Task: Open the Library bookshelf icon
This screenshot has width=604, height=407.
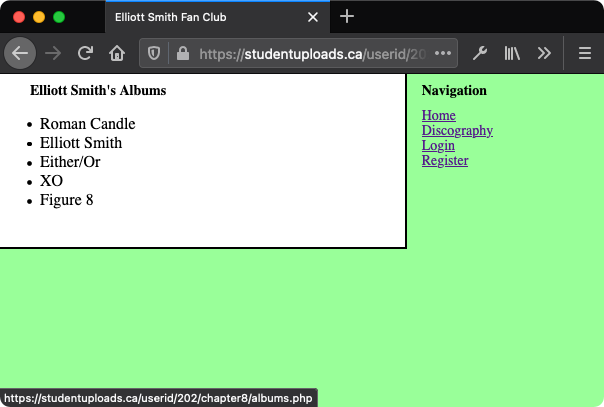Action: 512,53
